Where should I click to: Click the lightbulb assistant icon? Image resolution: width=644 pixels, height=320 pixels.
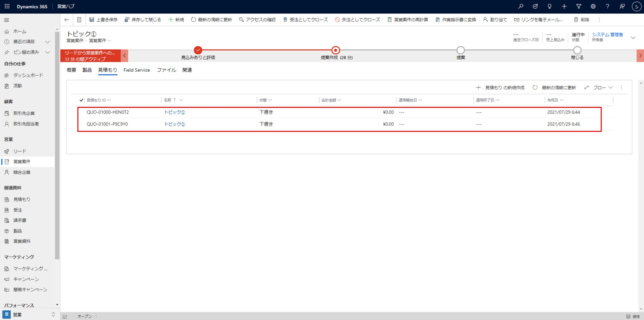(x=550, y=6)
